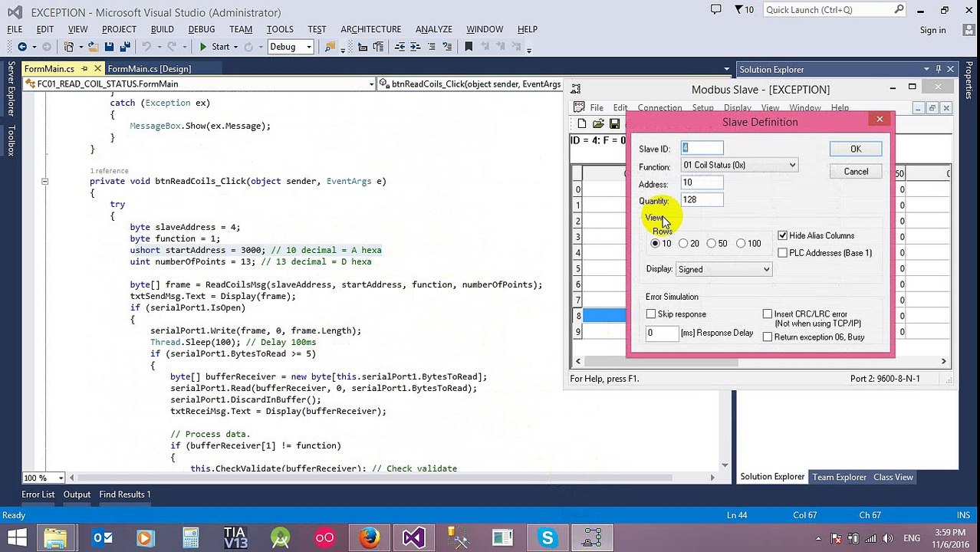Click New Project toolbar icon in Visual Studio
This screenshot has height=552, width=980.
tap(69, 47)
